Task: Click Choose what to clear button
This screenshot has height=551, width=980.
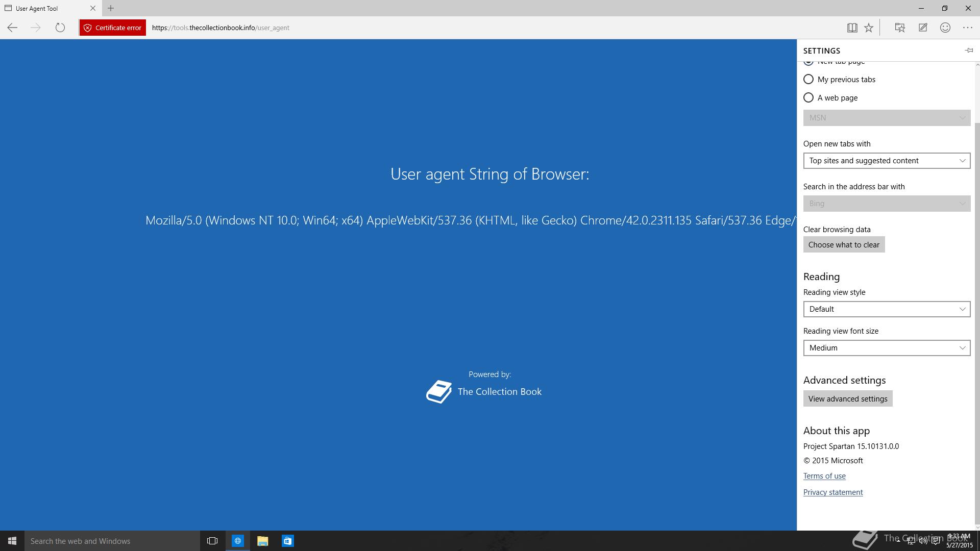Action: [x=844, y=244]
